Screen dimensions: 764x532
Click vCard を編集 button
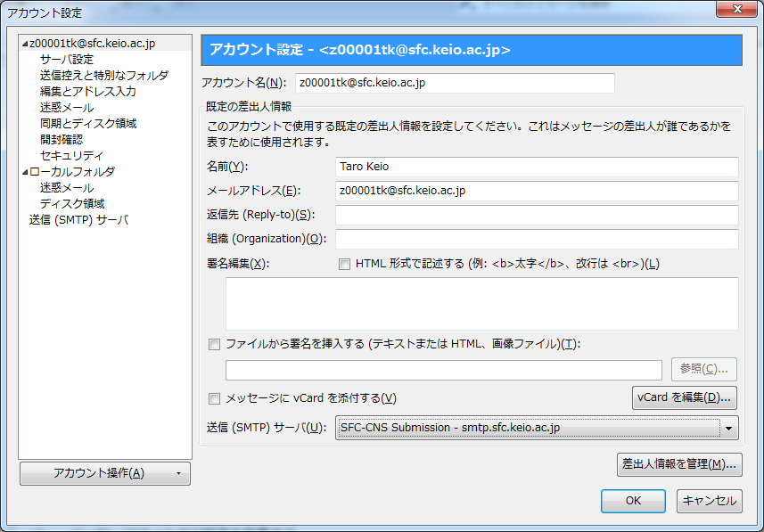[x=684, y=397]
